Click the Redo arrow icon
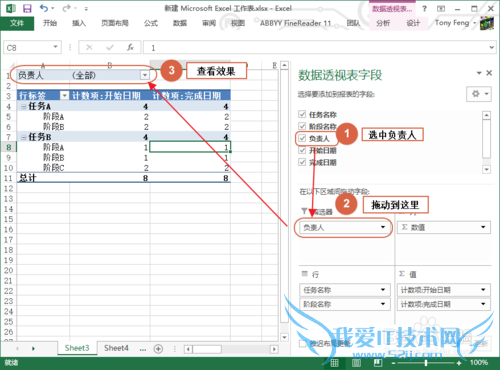 point(67,8)
